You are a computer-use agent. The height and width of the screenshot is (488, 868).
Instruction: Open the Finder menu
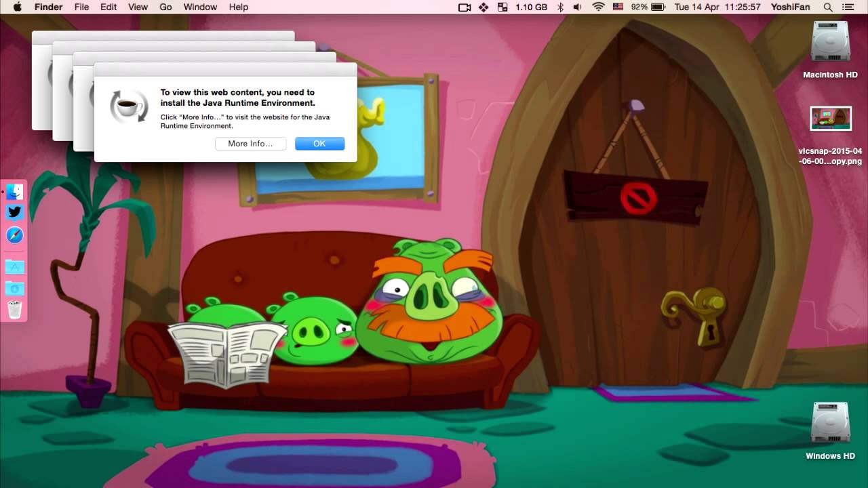(48, 7)
